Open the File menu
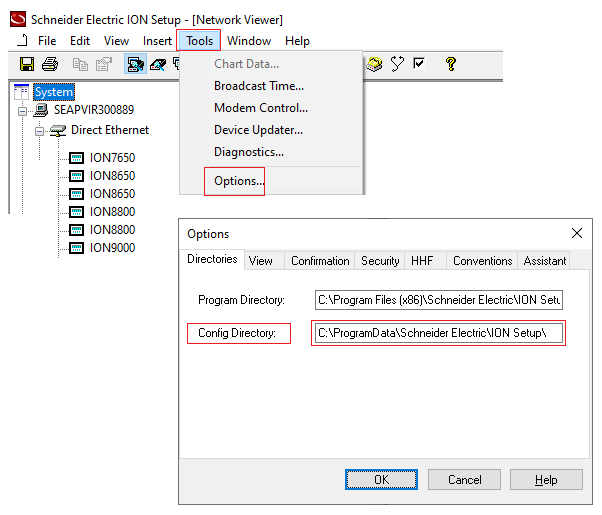Image resolution: width=602 pixels, height=515 pixels. point(47,41)
